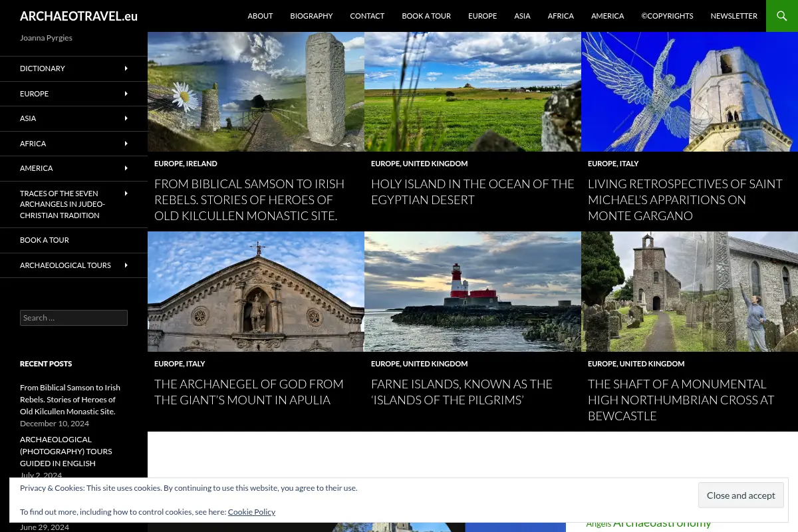Open Book a Tour in sidebar menu
Screen dimensions: 798x532
(45, 240)
